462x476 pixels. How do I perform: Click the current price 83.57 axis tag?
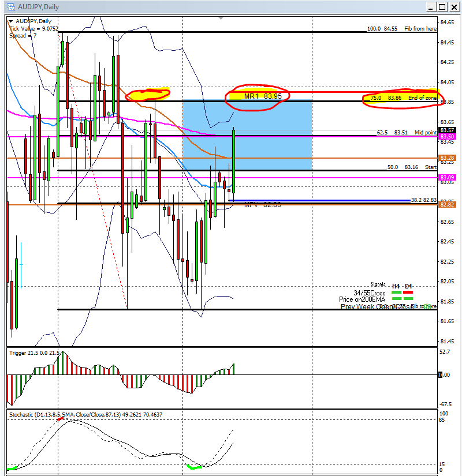(448, 130)
